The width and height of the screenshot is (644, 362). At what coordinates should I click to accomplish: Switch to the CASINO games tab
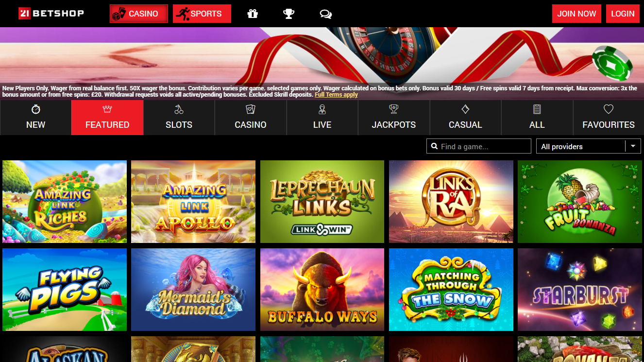pyautogui.click(x=250, y=117)
